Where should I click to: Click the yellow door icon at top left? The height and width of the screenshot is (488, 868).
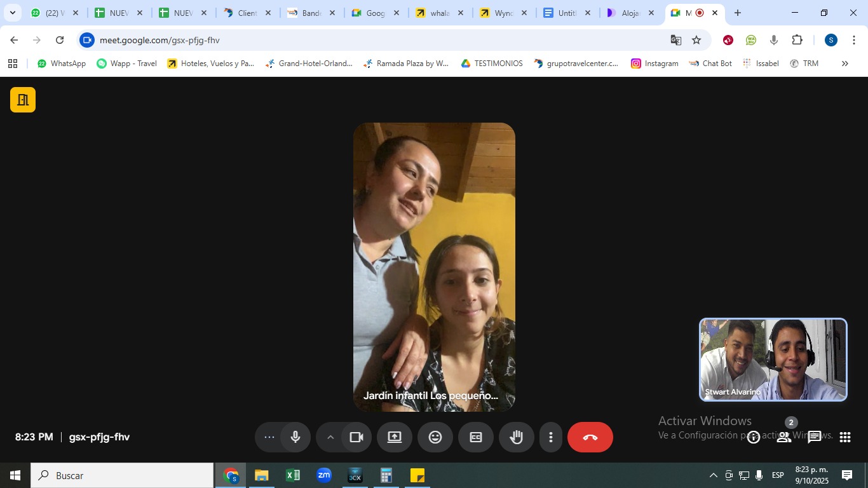coord(23,100)
